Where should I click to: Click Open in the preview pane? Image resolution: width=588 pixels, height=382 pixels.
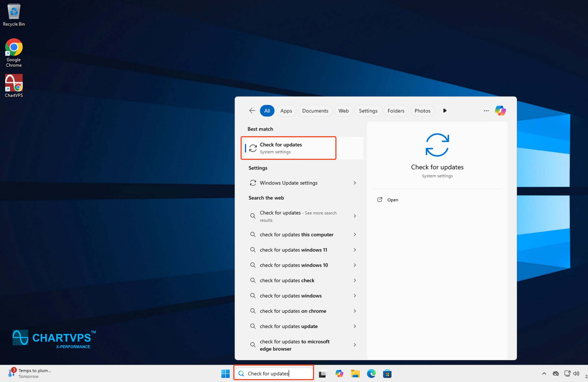(392, 200)
